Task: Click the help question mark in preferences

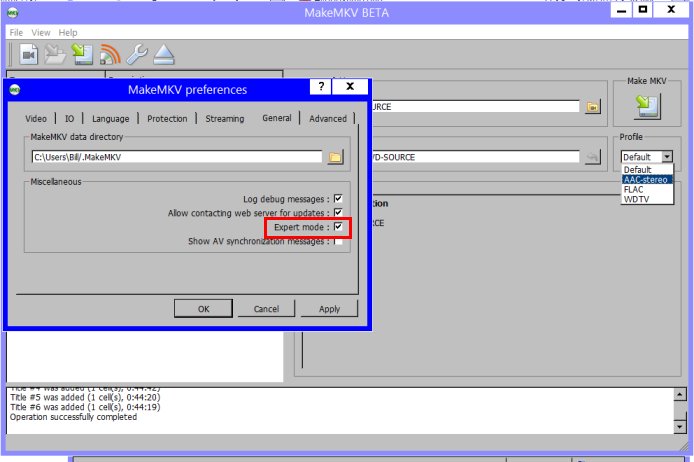Action: (x=321, y=86)
